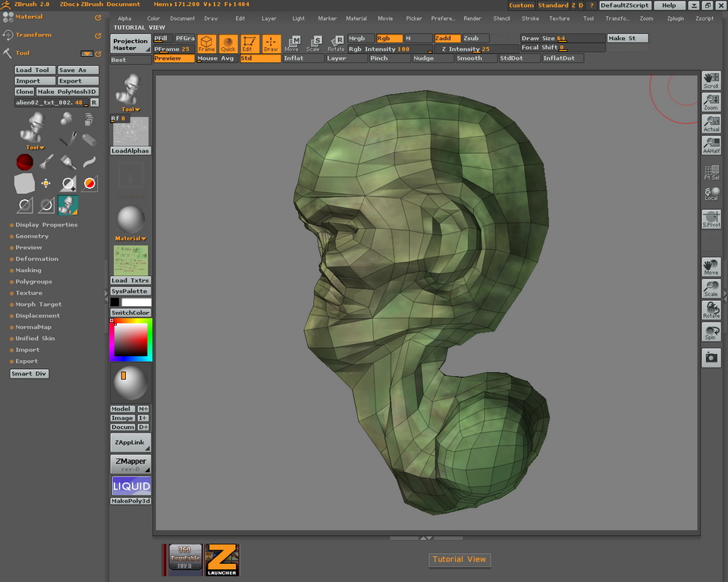This screenshot has width=728, height=582.
Task: Click the Make PolyMesh3D button
Action: click(67, 92)
